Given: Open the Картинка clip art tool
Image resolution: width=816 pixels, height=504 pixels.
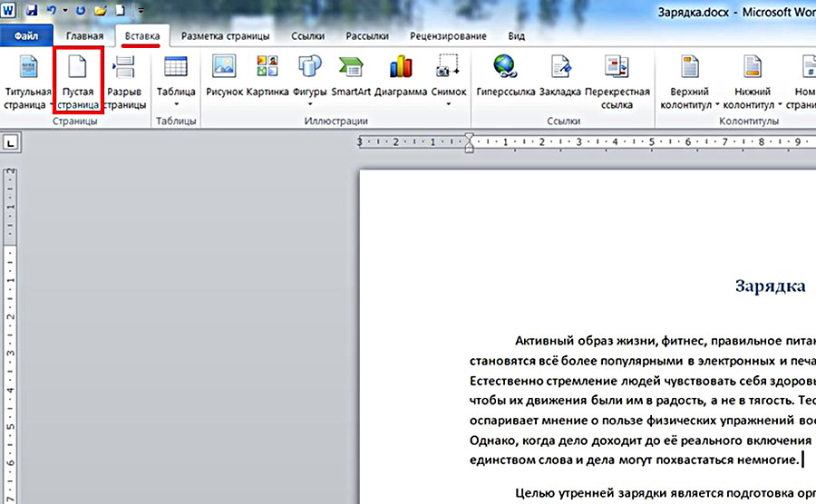Looking at the screenshot, I should (267, 70).
